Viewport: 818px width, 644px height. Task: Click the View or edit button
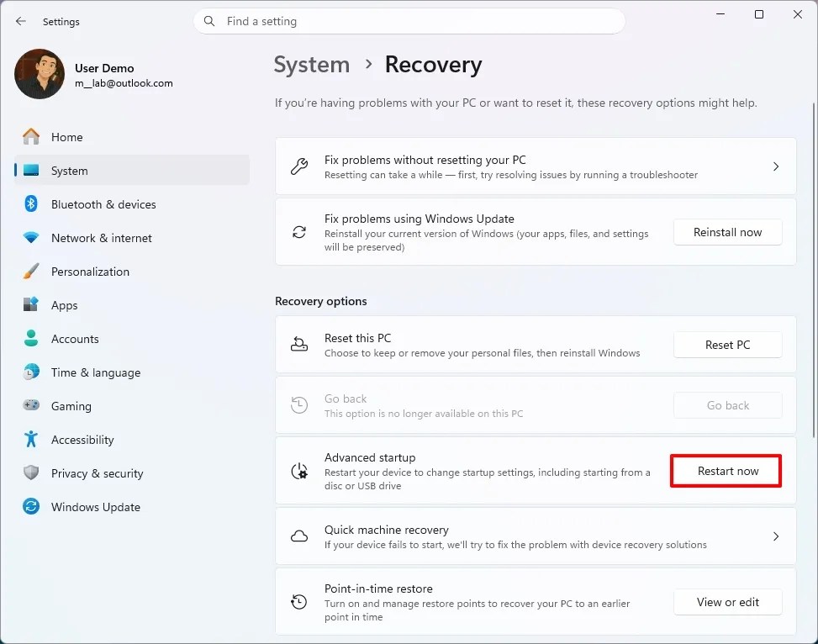[x=728, y=602]
